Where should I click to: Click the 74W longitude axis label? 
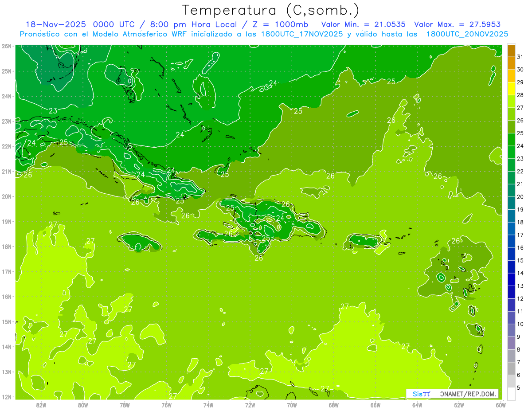208,405
